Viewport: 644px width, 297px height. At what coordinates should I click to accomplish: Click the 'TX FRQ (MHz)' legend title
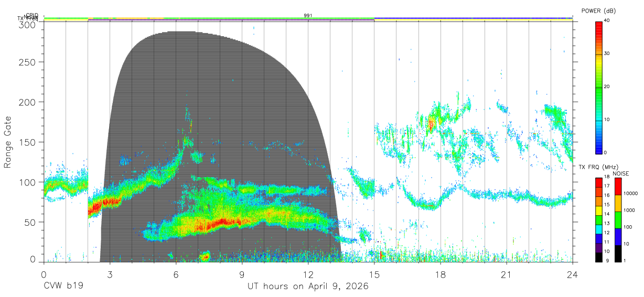pos(598,167)
